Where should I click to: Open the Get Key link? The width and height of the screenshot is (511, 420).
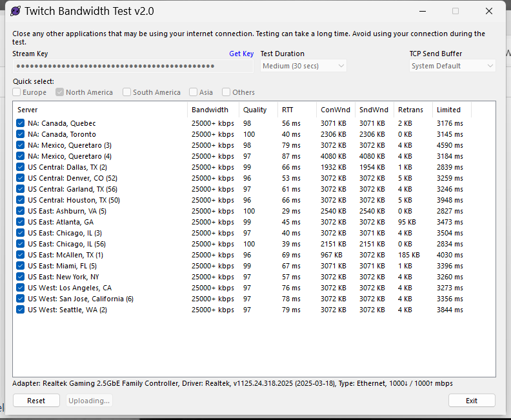coord(241,54)
